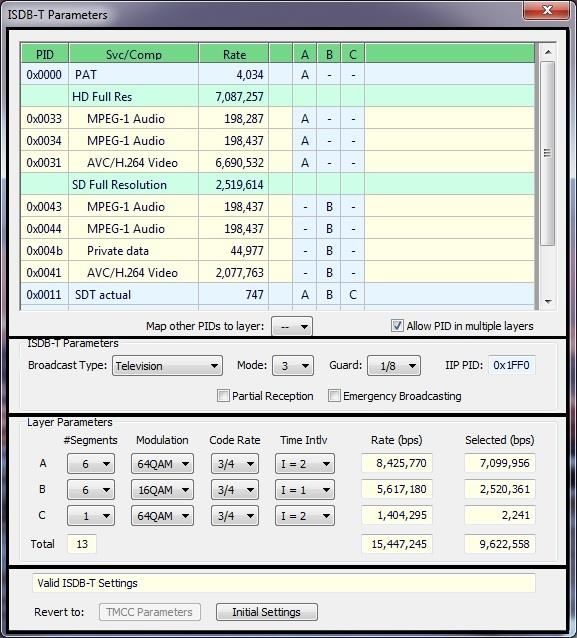Click the Rate column header
Viewport: 577px width, 638px height.
[234, 54]
